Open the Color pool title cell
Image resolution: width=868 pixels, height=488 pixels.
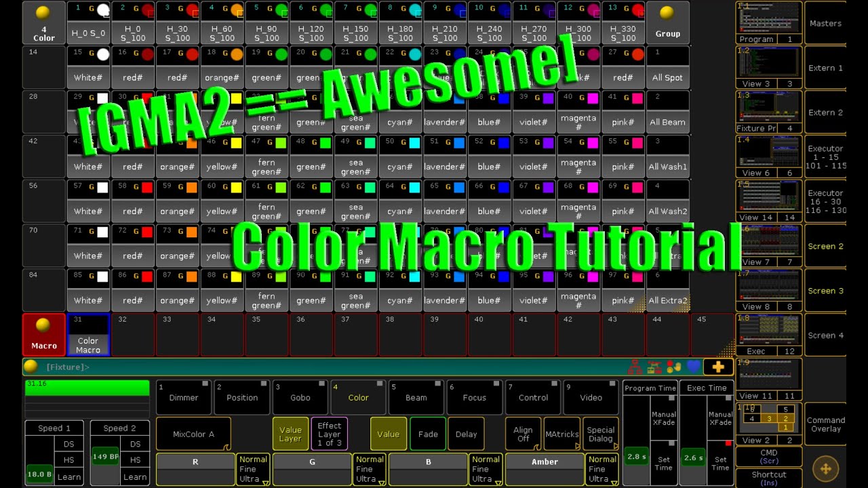(44, 22)
